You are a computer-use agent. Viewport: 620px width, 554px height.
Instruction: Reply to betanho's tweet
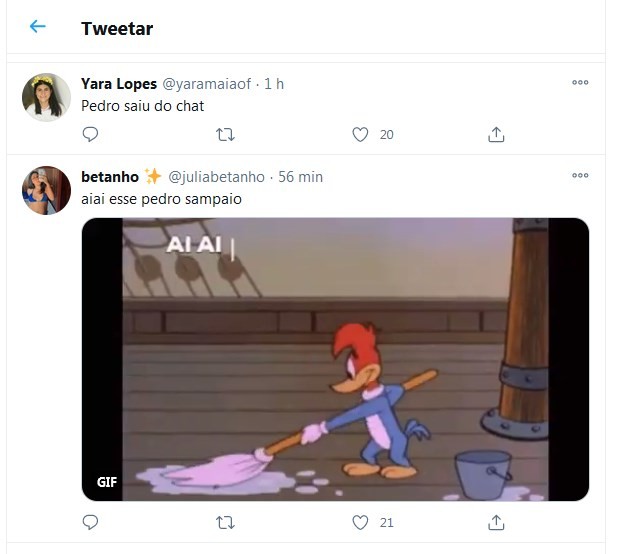[90, 522]
